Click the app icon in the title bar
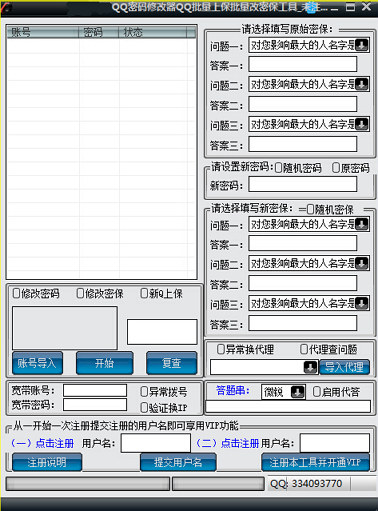Screen dimensions: 378x511 6,7
